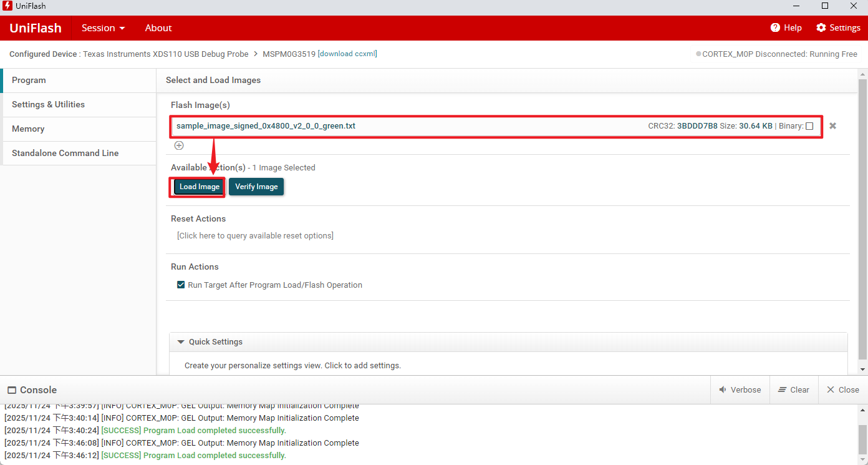Select Standalone Command Line tab
Image resolution: width=868 pixels, height=465 pixels.
coord(65,154)
